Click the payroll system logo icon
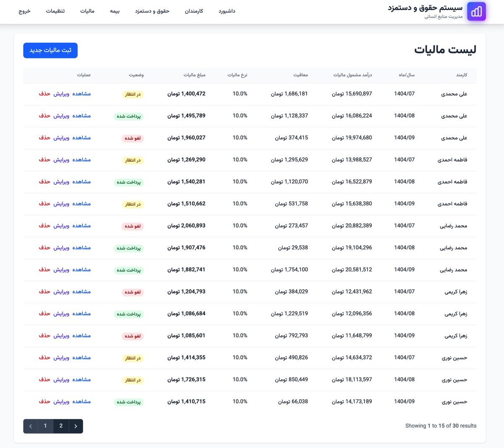Screen dimensions: 504x448 click(x=476, y=12)
